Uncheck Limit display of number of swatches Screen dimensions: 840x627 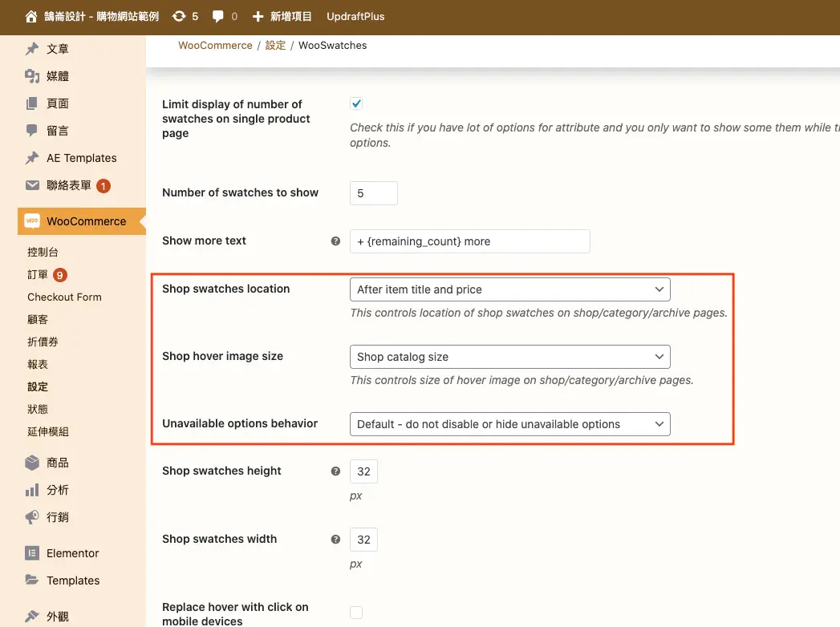[x=356, y=103]
